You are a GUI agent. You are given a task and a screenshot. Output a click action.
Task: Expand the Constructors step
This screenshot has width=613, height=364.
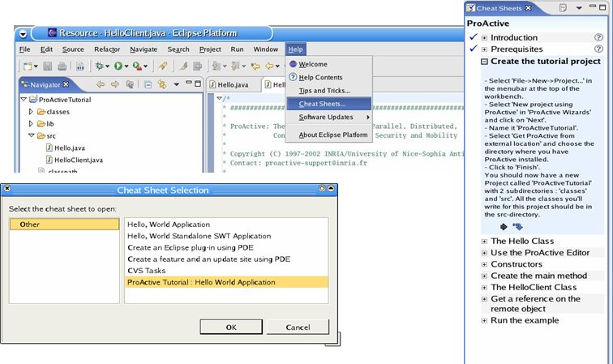pyautogui.click(x=484, y=264)
